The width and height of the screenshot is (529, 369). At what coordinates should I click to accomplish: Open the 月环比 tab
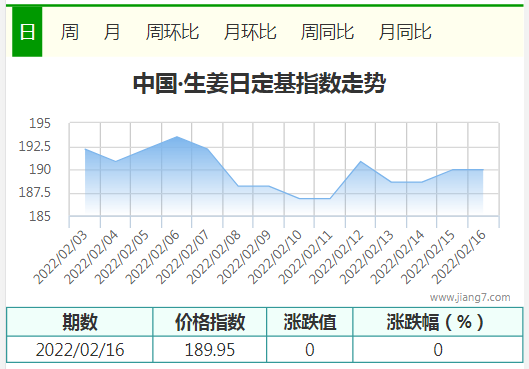point(250,32)
